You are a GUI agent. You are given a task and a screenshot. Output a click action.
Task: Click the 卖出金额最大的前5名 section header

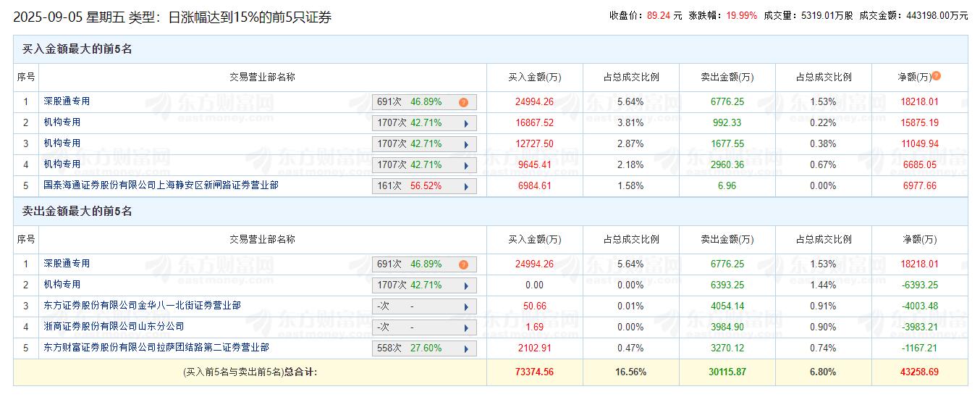[77, 212]
